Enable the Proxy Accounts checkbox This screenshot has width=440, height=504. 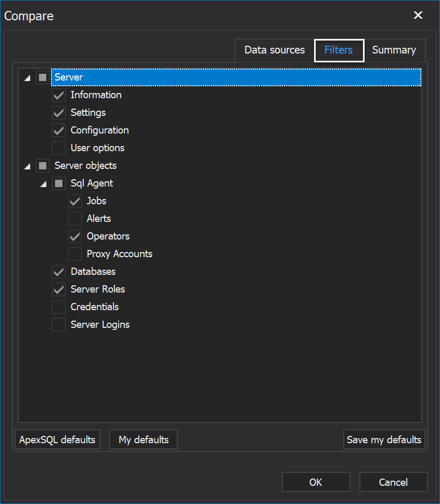tap(75, 254)
